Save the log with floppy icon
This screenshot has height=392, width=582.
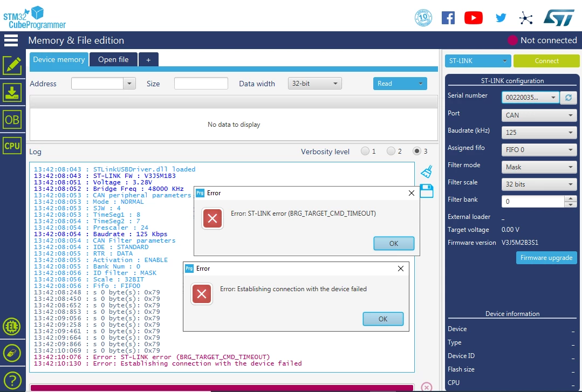point(427,191)
